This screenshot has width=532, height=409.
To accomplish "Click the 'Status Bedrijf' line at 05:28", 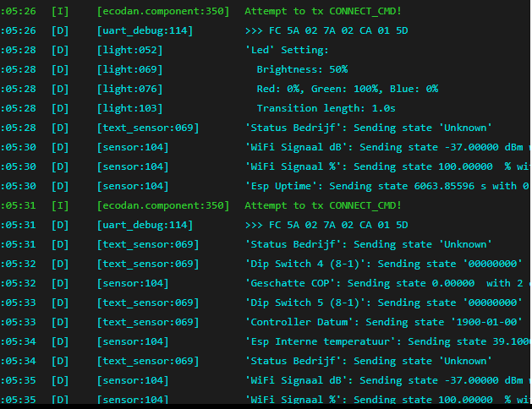I will click(368, 128).
